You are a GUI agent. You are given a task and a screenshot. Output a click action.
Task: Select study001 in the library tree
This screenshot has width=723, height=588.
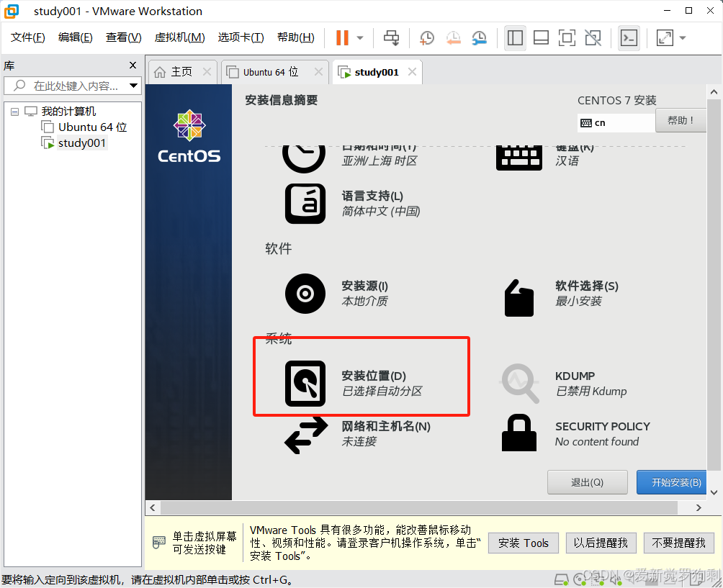(81, 143)
